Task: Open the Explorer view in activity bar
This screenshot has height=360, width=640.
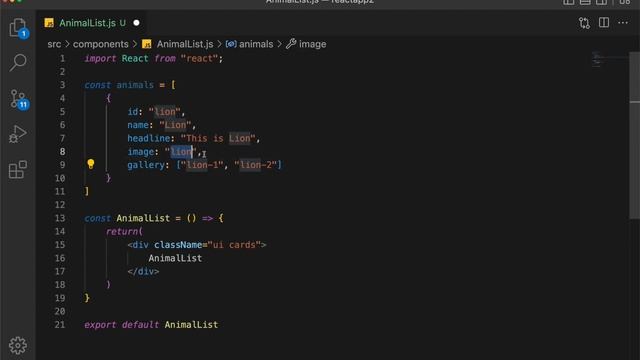Action: [18, 28]
